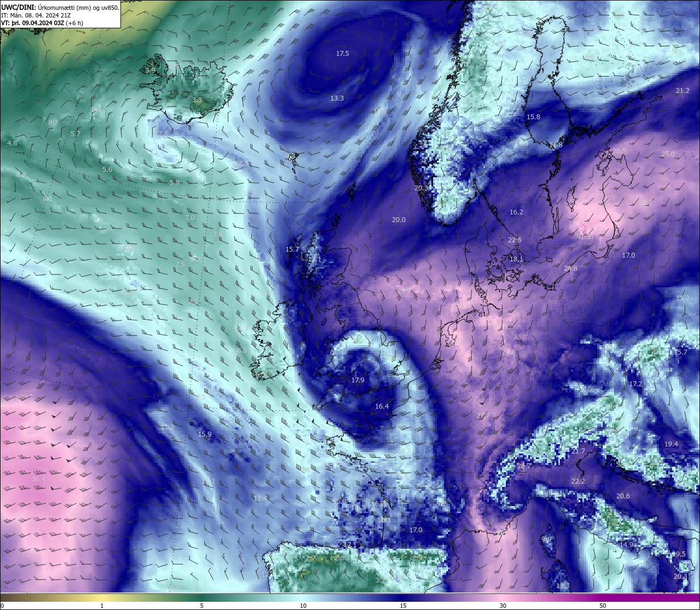The height and width of the screenshot is (610, 700).
Task: Click the 27.0 value label
Action: pyautogui.click(x=668, y=155)
